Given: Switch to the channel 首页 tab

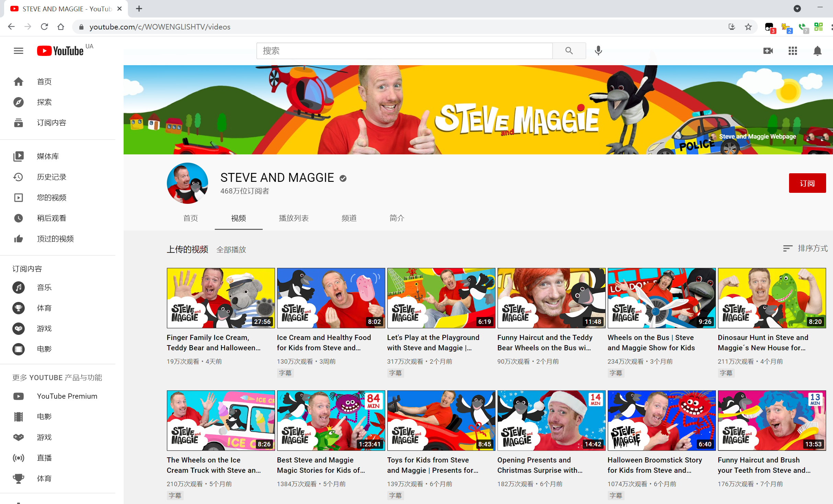Looking at the screenshot, I should [191, 218].
